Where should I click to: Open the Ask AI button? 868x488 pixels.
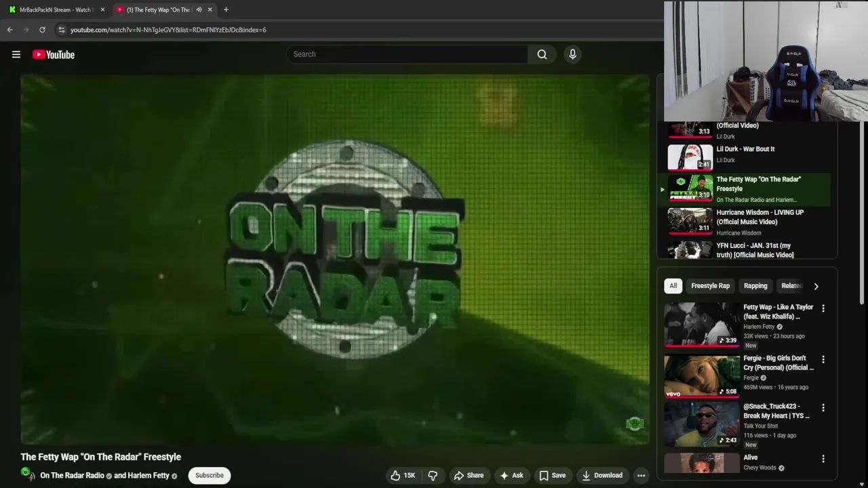tap(511, 475)
